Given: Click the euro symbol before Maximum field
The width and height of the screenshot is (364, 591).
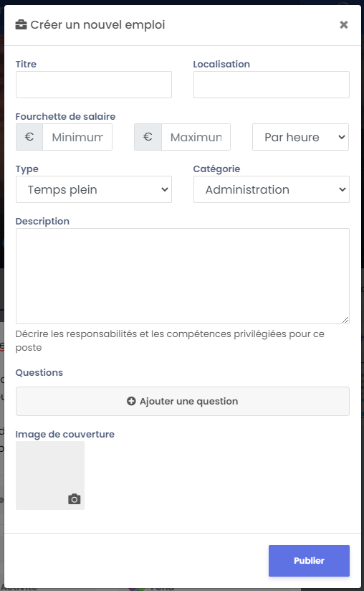Looking at the screenshot, I should coord(148,137).
